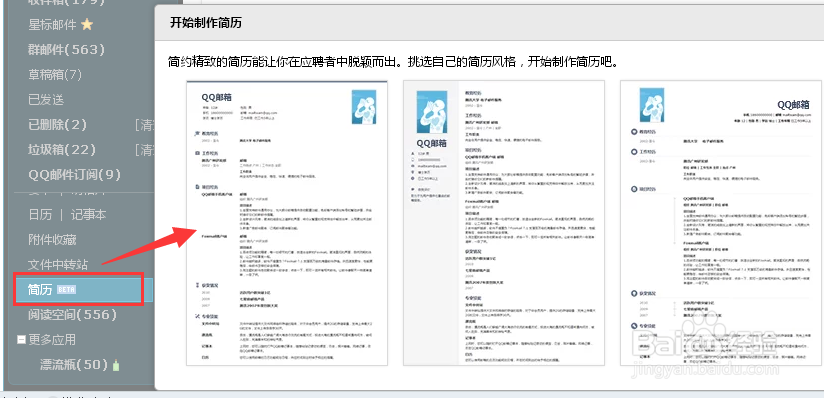Click the 开始制作简历 dialog title
Image resolution: width=824 pixels, height=398 pixels.
pyautogui.click(x=206, y=23)
